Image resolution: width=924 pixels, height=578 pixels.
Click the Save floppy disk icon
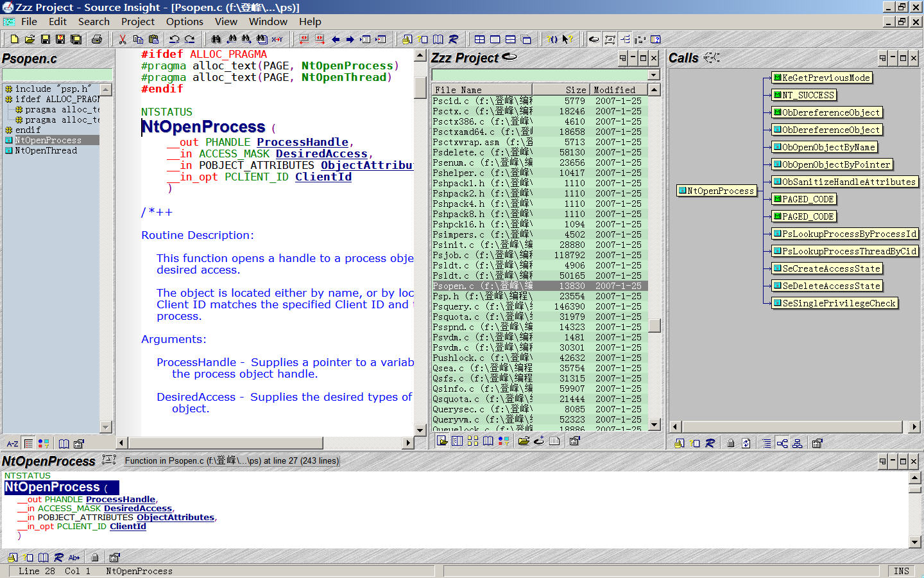pyautogui.click(x=46, y=40)
